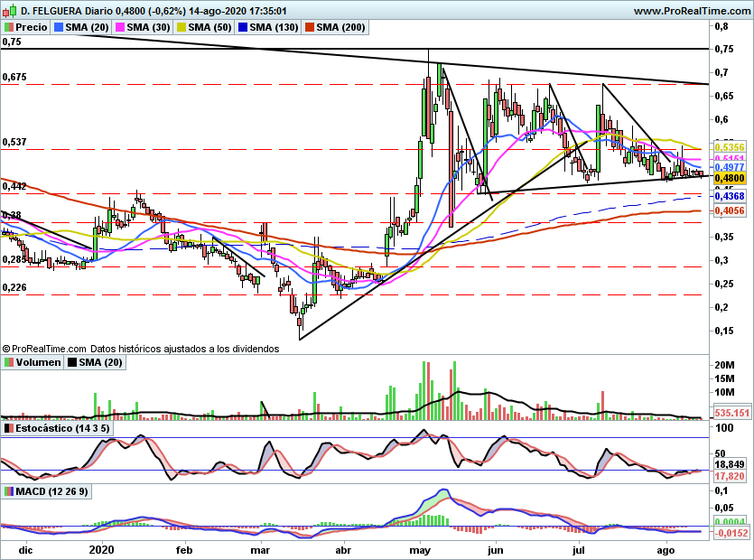Click the red SMA (200) legend icon

309,27
